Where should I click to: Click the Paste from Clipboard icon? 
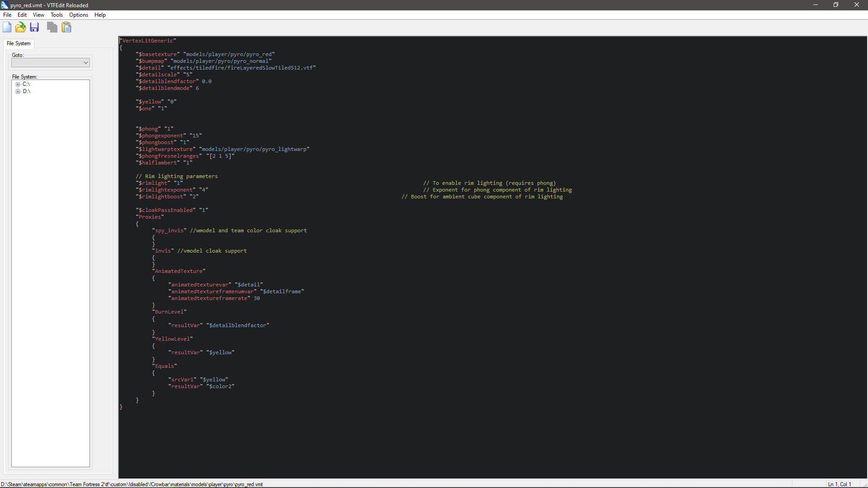point(66,27)
